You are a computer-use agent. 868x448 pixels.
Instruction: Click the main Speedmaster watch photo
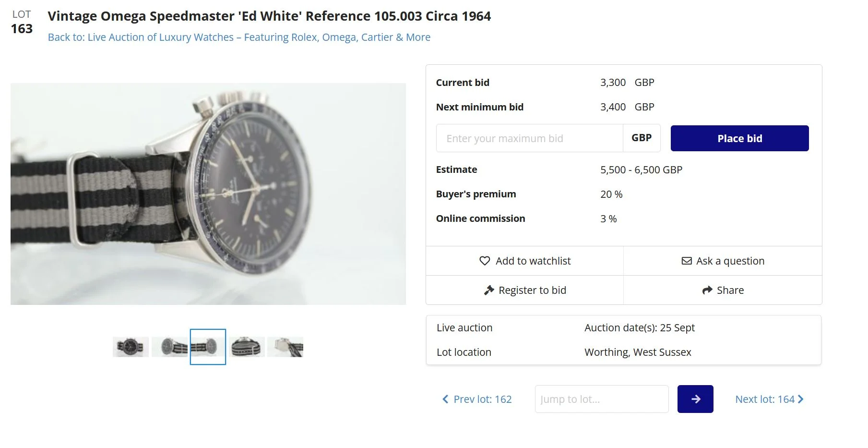point(208,194)
